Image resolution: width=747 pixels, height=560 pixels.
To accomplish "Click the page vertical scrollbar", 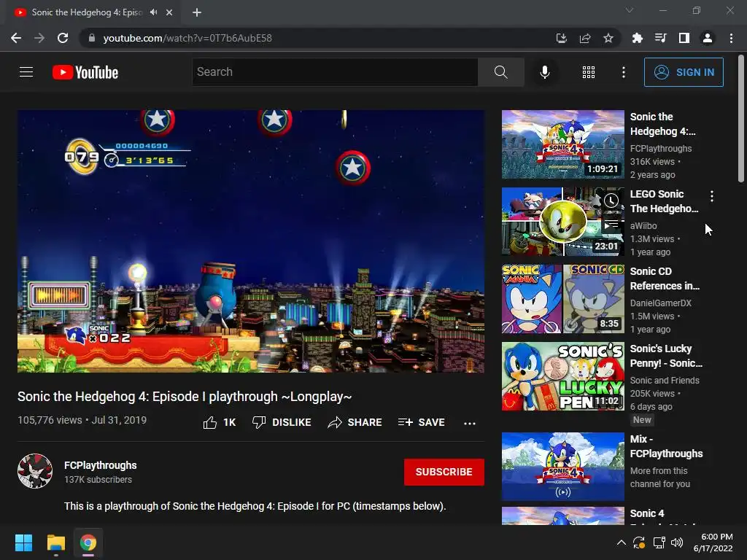I will click(x=741, y=119).
